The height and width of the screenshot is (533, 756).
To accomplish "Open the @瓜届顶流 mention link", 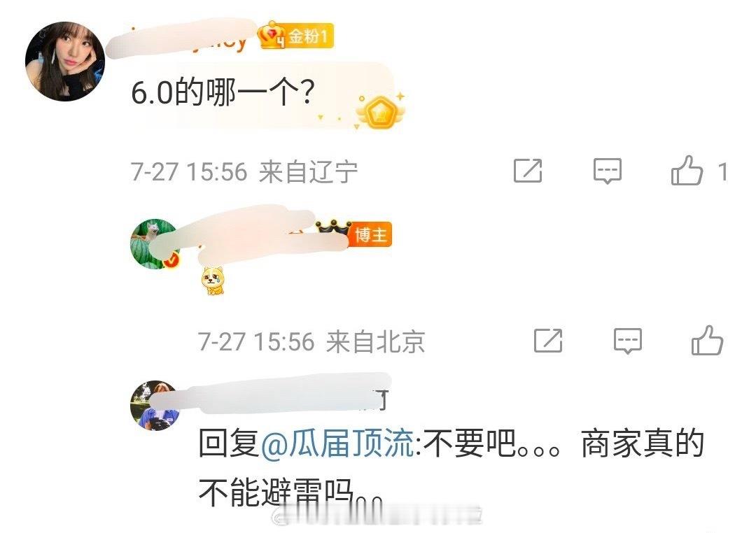I will [337, 443].
